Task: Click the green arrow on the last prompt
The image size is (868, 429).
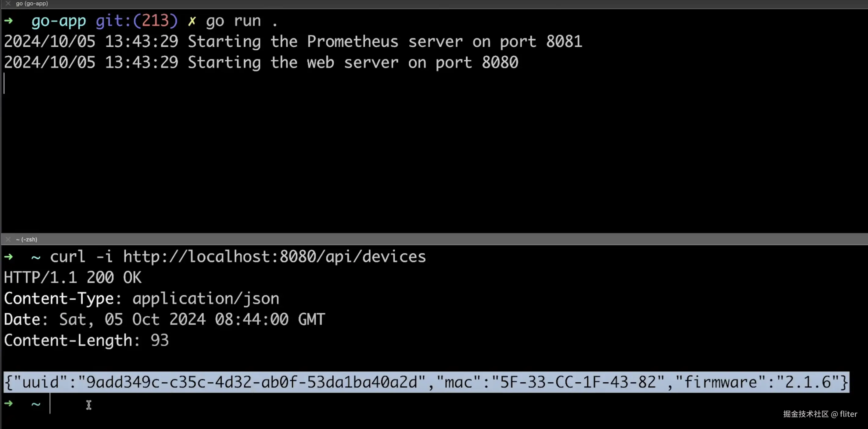Action: [9, 403]
